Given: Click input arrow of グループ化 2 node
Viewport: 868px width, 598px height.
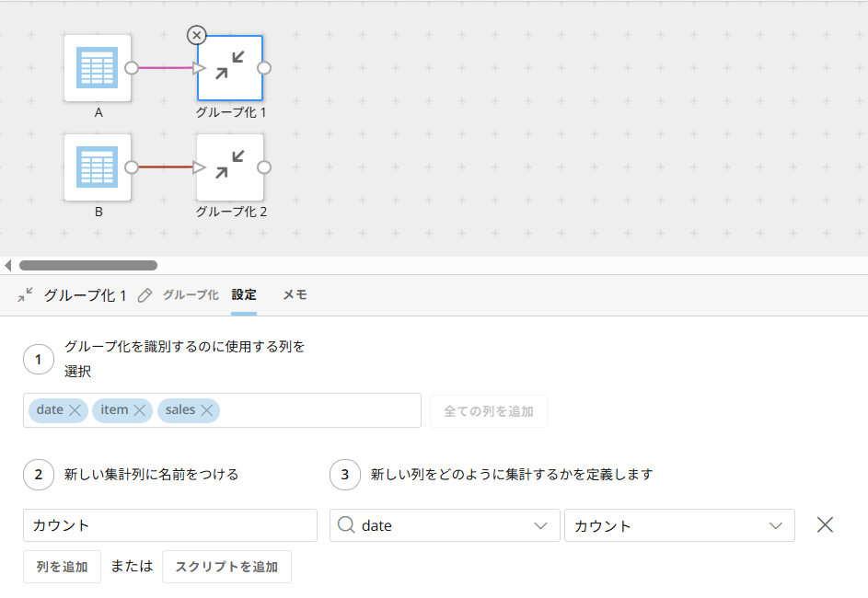Looking at the screenshot, I should [x=200, y=167].
